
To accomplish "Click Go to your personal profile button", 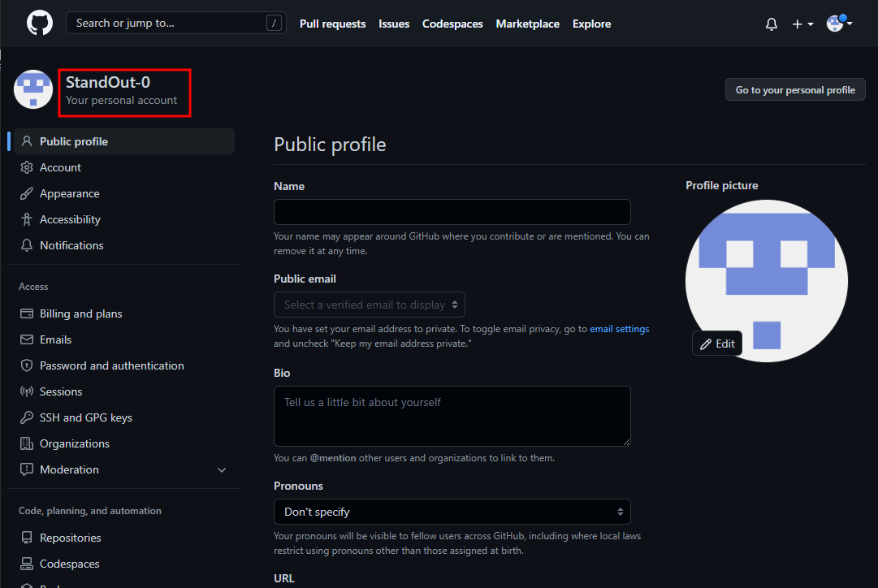I will coord(795,89).
